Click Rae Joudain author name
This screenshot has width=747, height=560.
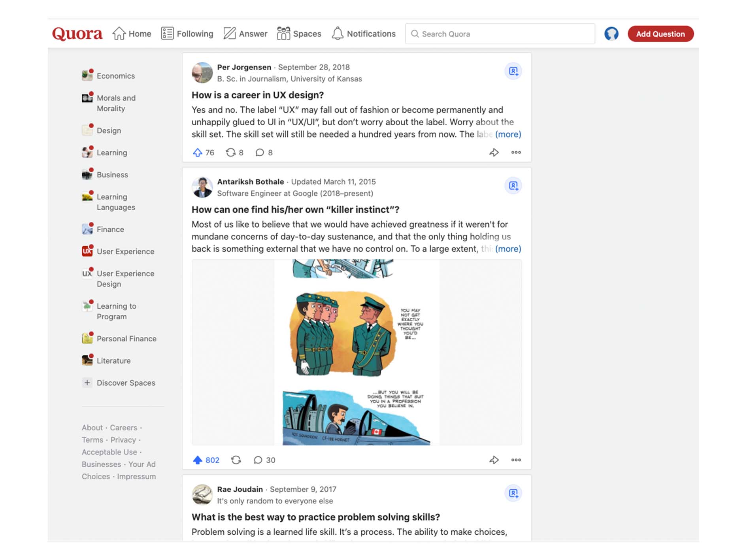(x=240, y=489)
